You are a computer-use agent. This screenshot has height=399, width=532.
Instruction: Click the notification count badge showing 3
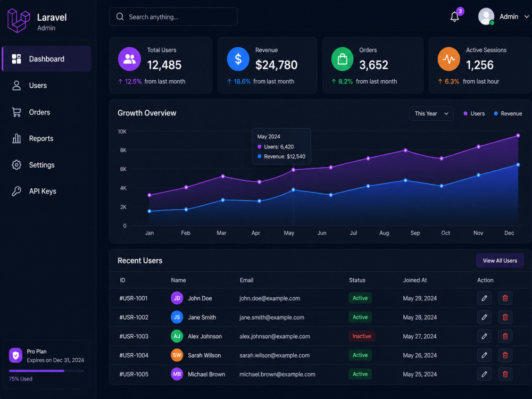(x=460, y=11)
